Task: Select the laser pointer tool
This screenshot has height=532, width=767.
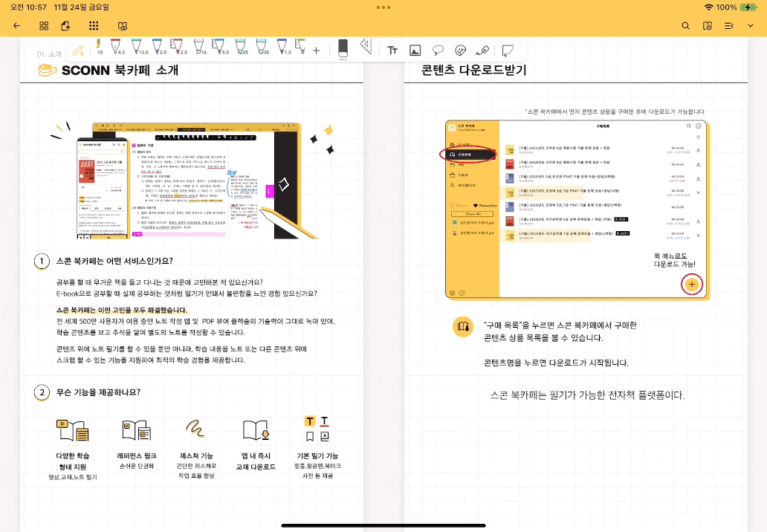Action: 482,51
